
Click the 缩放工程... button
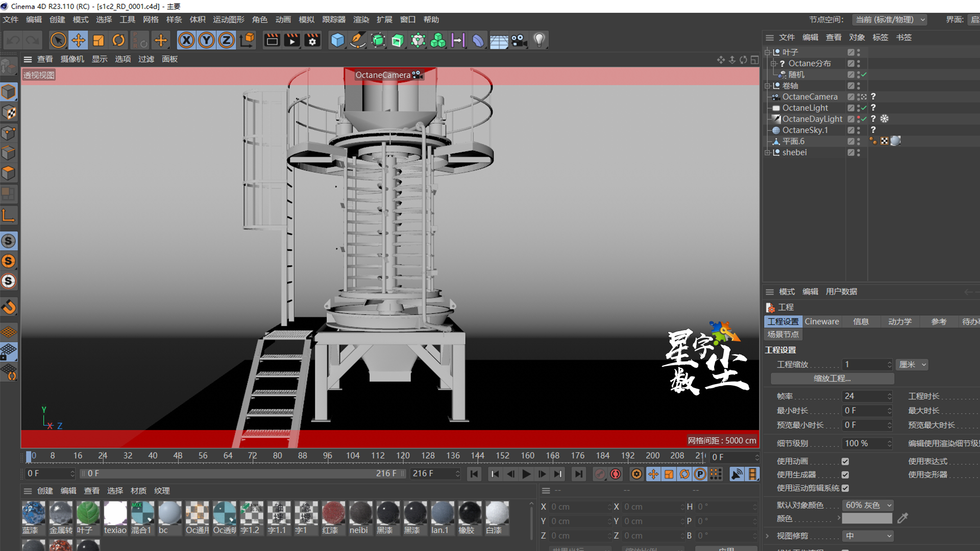pyautogui.click(x=832, y=378)
